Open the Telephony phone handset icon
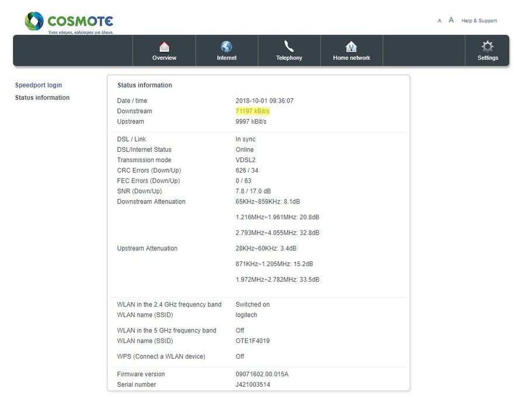The image size is (529, 420). click(289, 47)
